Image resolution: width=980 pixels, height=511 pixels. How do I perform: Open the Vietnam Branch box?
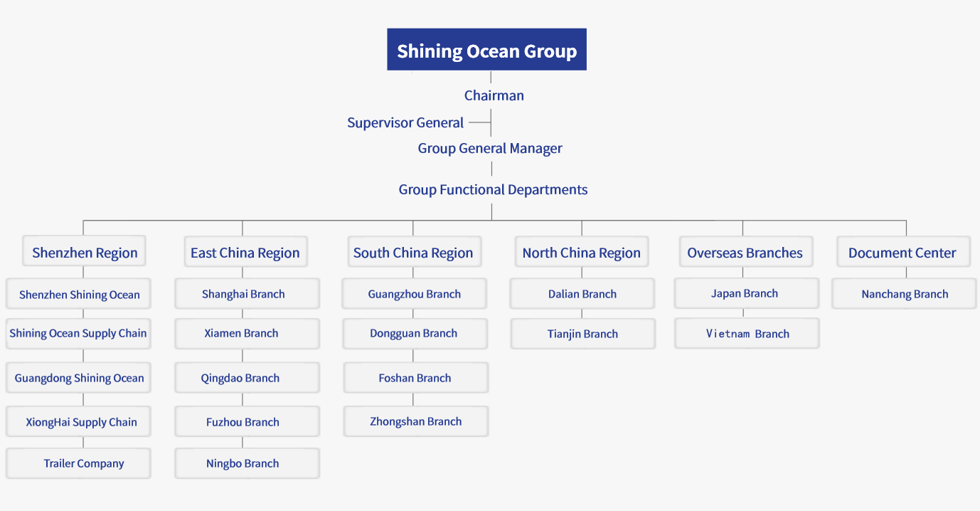point(747,334)
